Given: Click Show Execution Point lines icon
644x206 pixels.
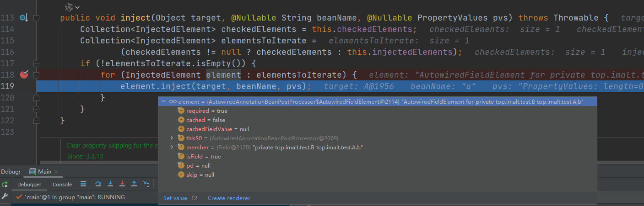Looking at the screenshot, I should [83, 184].
